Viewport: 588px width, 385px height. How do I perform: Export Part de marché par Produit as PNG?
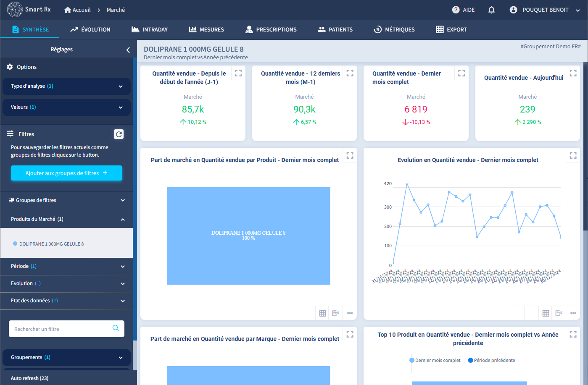336,313
